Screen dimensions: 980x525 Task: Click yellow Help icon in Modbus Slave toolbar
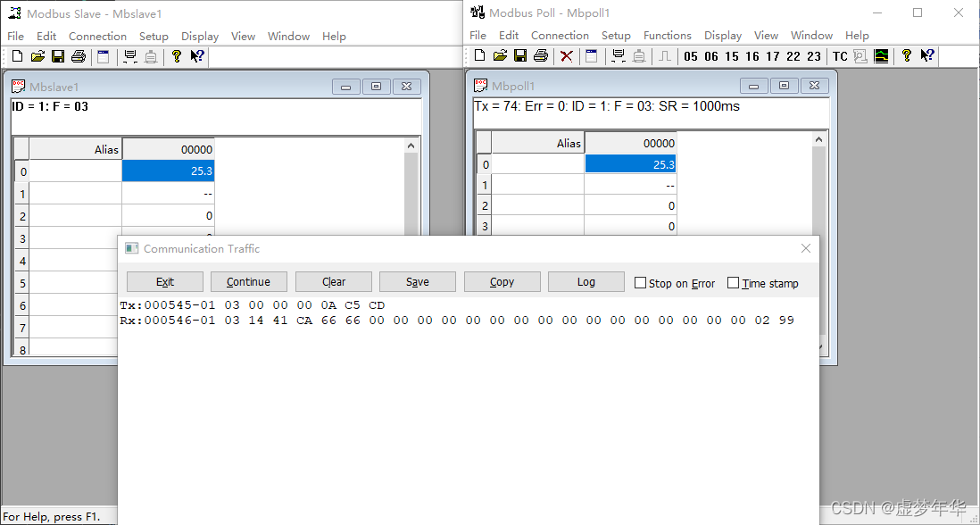(x=176, y=57)
